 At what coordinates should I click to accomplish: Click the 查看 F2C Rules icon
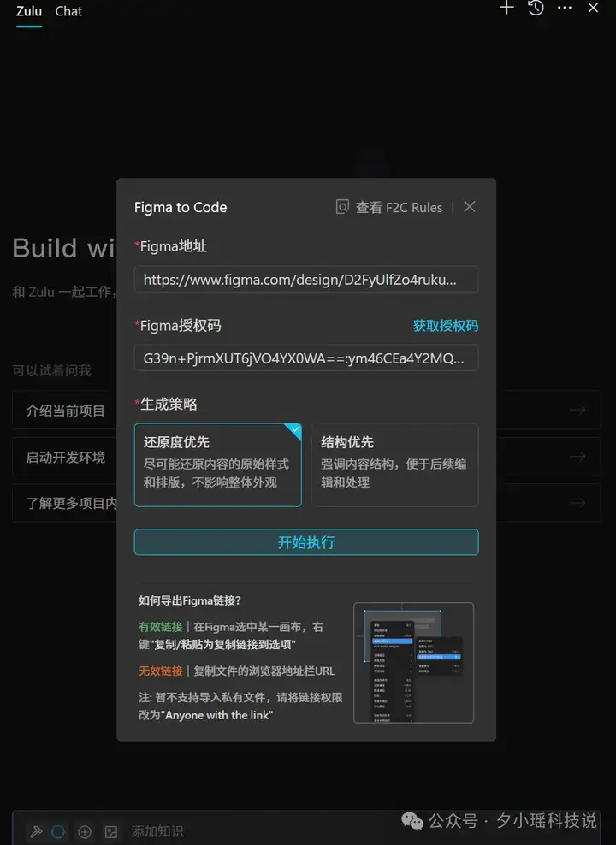[x=342, y=207]
